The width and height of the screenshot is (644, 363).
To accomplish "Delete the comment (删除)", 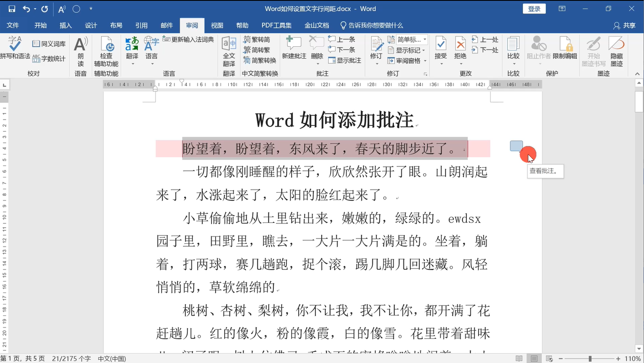I will click(x=317, y=50).
